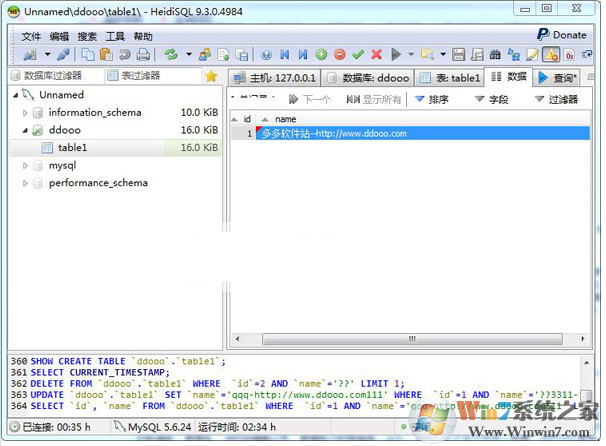Click the PayPal Donate button

[560, 35]
